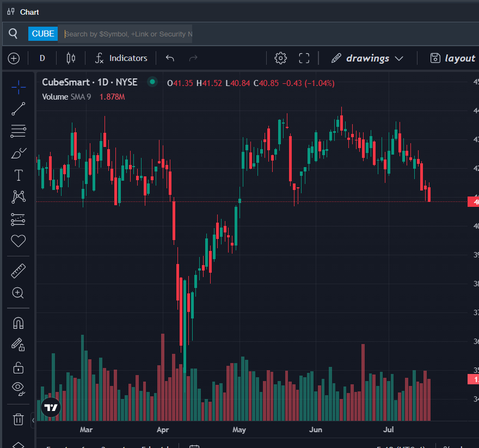Expand the drawings dropdown
Viewport: 479px width, 448px height.
coord(367,58)
